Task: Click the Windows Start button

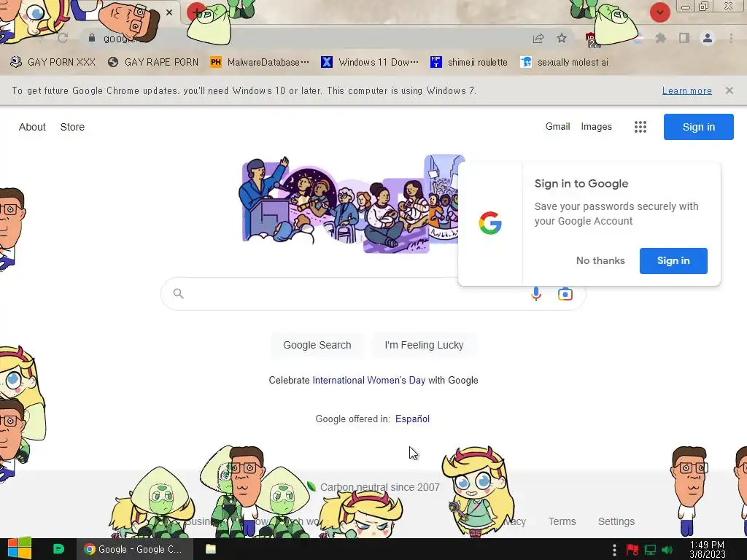Action: coord(19,549)
